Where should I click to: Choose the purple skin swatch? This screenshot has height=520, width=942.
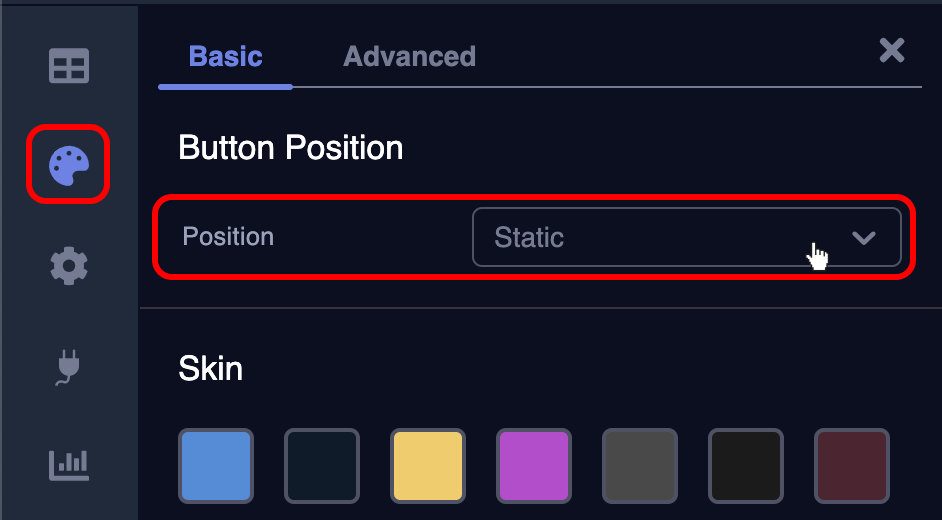(x=534, y=466)
